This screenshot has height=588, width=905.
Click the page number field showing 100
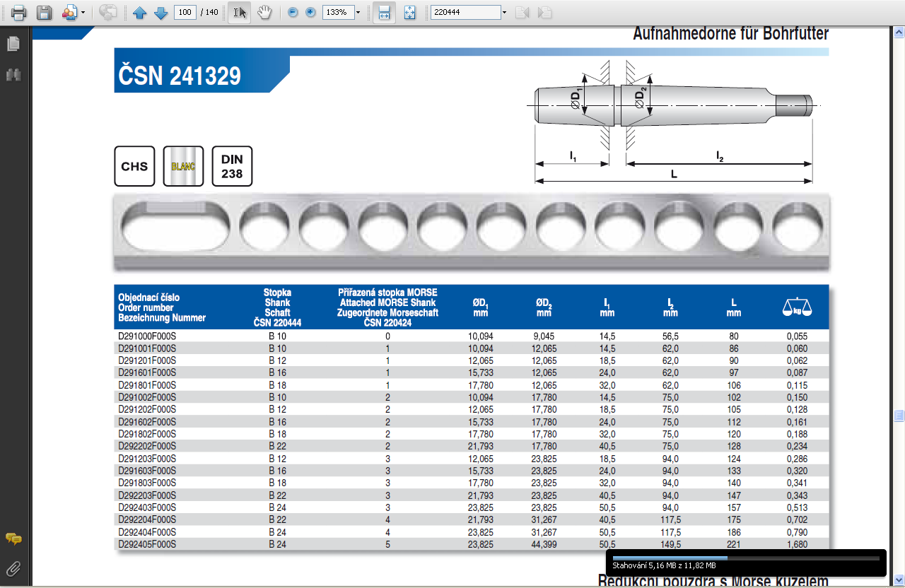[185, 13]
